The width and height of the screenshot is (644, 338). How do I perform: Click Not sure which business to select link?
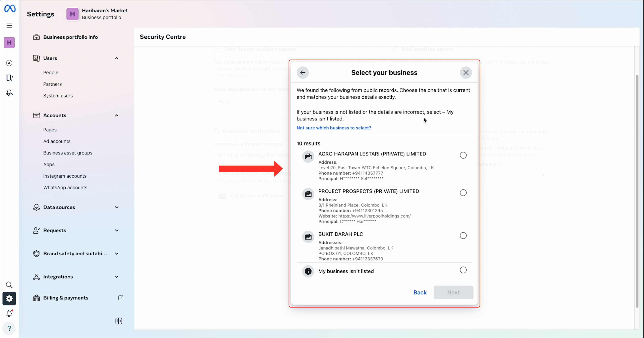pyautogui.click(x=334, y=128)
